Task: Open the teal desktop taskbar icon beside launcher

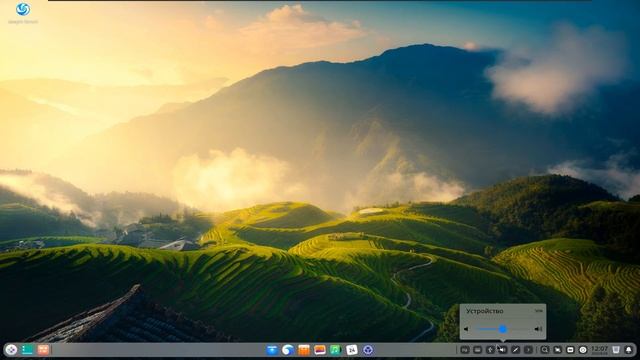Action: point(27,350)
